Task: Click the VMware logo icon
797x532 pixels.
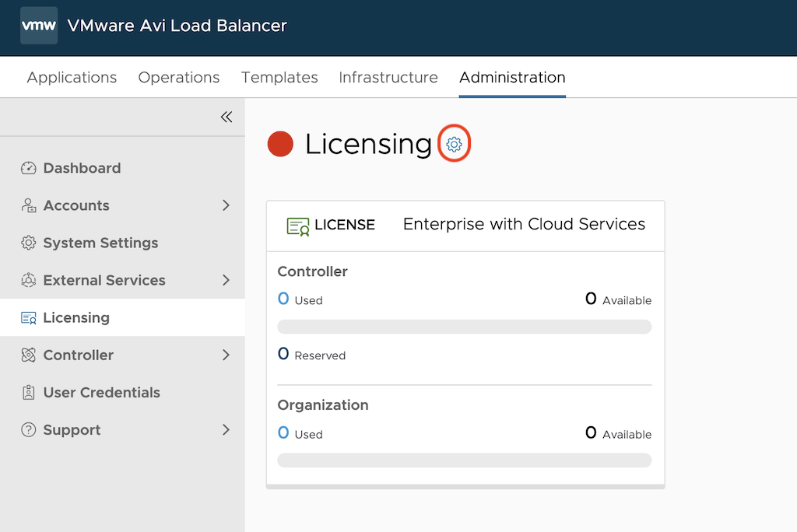Action: (x=39, y=26)
